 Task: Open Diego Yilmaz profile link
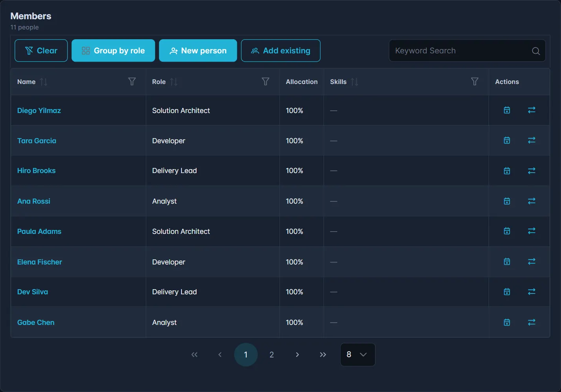pos(39,111)
